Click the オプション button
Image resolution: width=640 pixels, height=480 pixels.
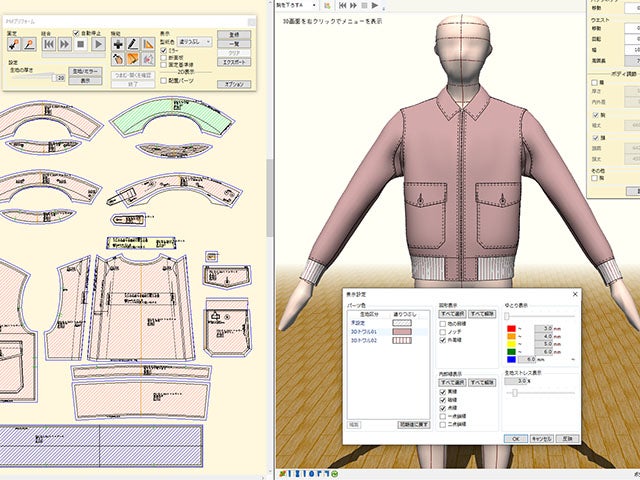233,85
